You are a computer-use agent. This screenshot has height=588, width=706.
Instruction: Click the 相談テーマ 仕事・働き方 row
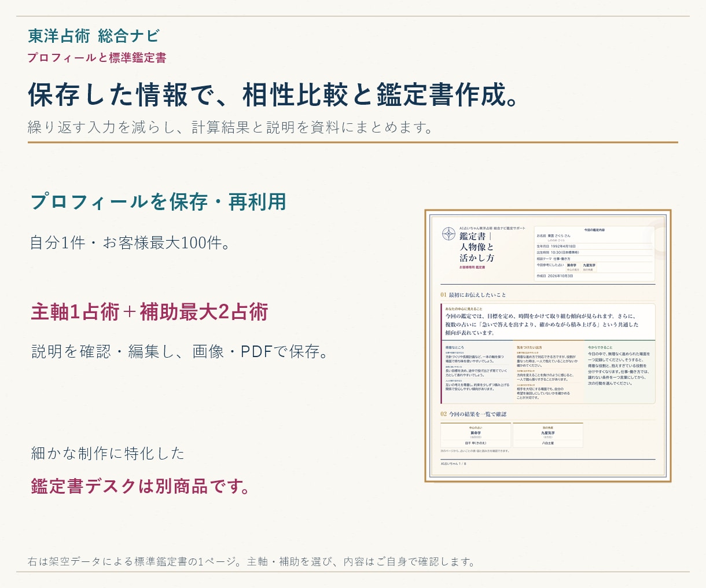[x=594, y=259]
